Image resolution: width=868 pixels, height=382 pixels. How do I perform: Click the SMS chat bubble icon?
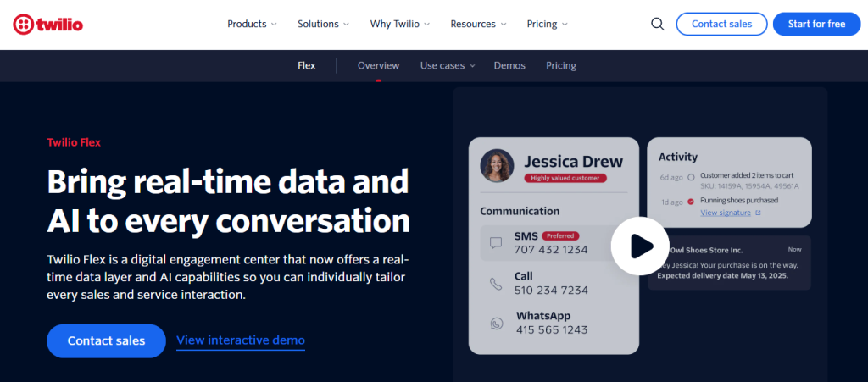[496, 243]
